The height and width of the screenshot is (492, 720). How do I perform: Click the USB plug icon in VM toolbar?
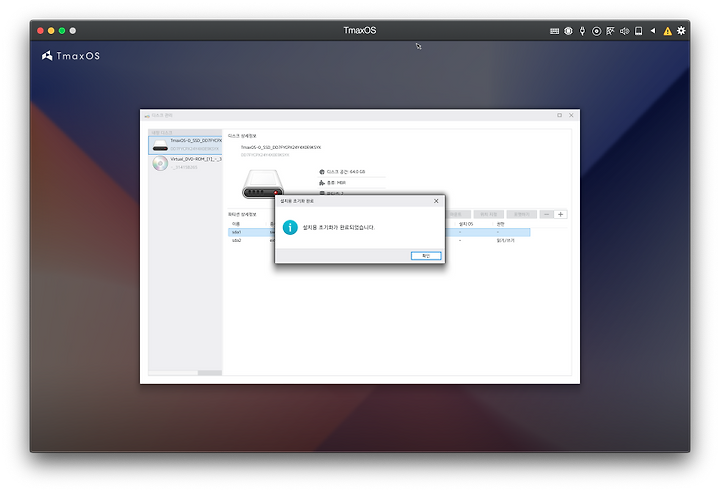[582, 31]
